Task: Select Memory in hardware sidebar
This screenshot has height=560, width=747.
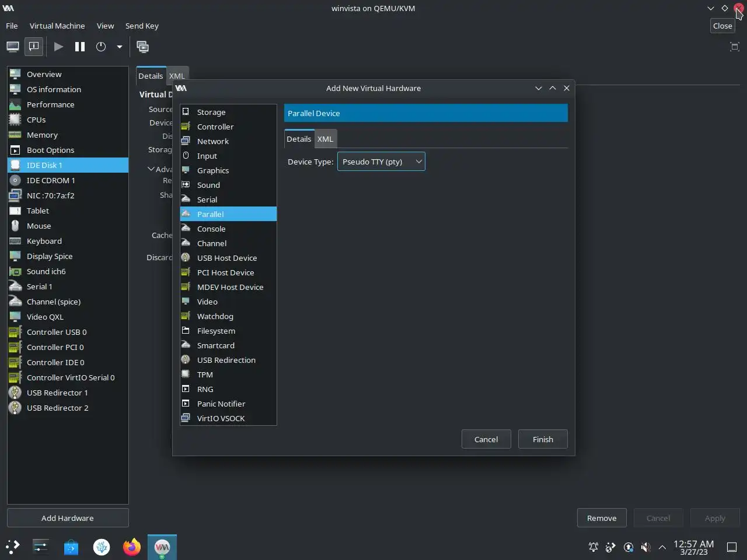Action: click(x=68, y=135)
